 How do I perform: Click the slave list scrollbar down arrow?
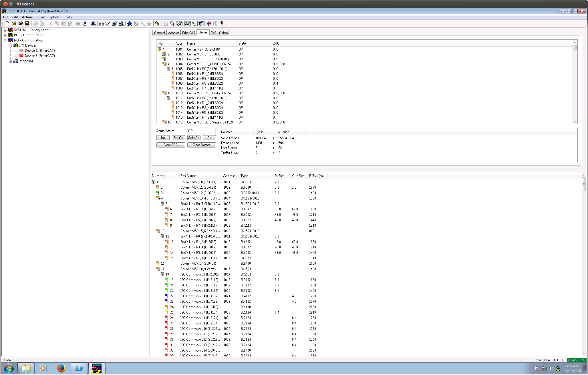point(575,121)
